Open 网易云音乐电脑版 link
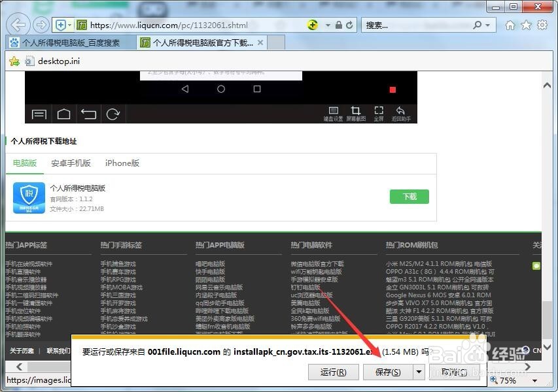 click(219, 287)
